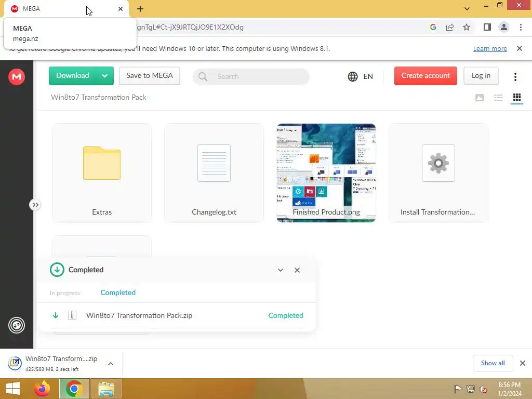
Task: Open the tab search chevron dropdown
Action: [467, 9]
